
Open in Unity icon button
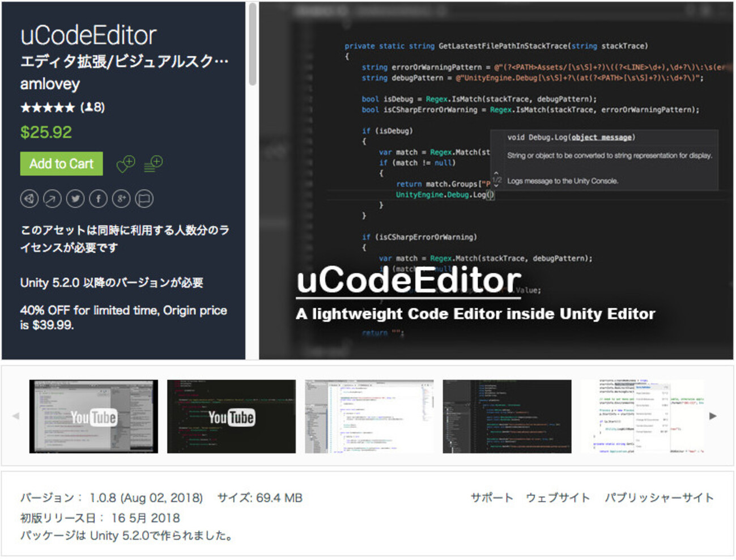29,198
